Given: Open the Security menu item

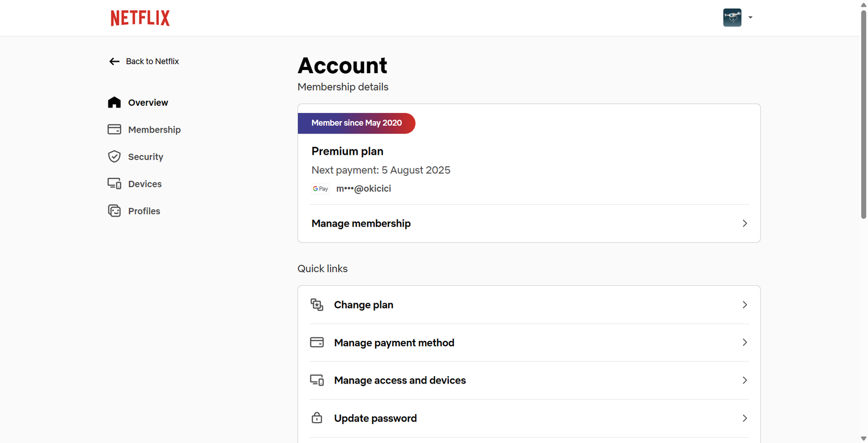Looking at the screenshot, I should click(146, 157).
